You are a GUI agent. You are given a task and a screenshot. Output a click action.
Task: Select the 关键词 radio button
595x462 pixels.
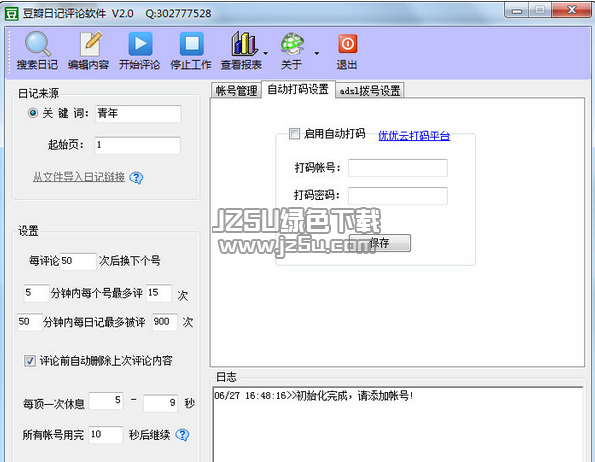(33, 113)
